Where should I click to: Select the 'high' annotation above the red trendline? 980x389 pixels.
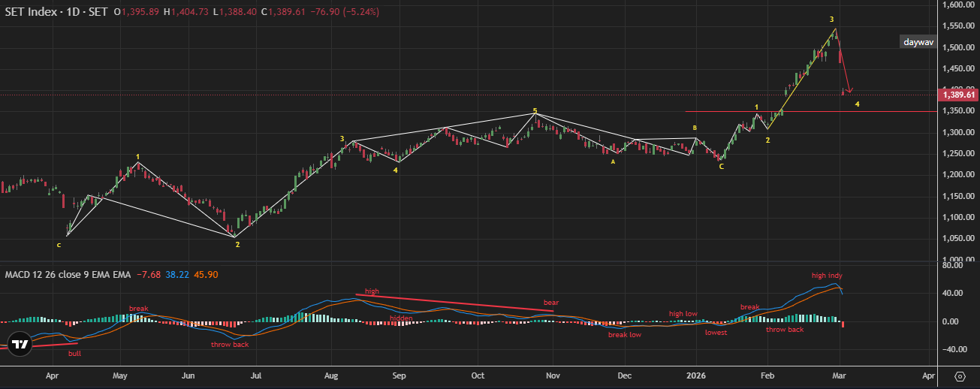coord(372,291)
